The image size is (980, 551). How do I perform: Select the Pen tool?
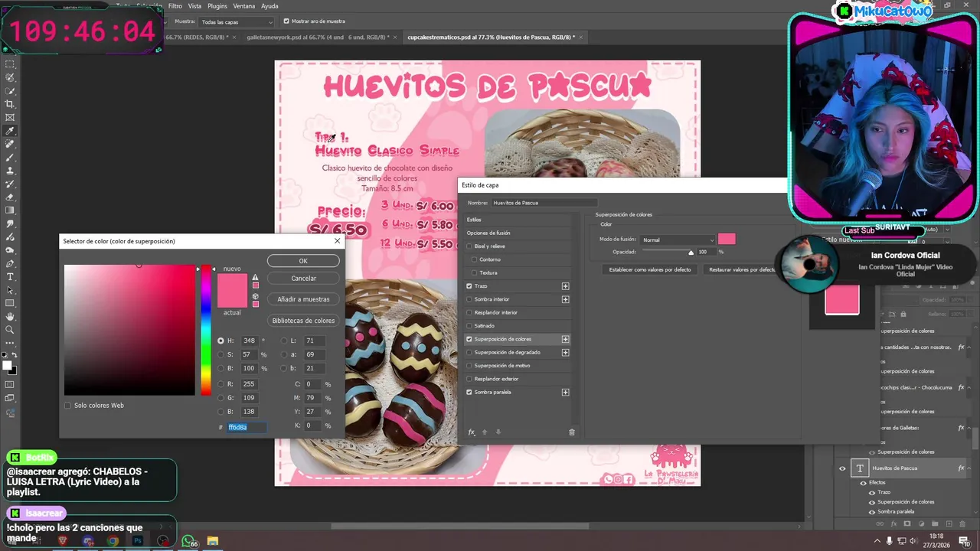click(x=10, y=263)
